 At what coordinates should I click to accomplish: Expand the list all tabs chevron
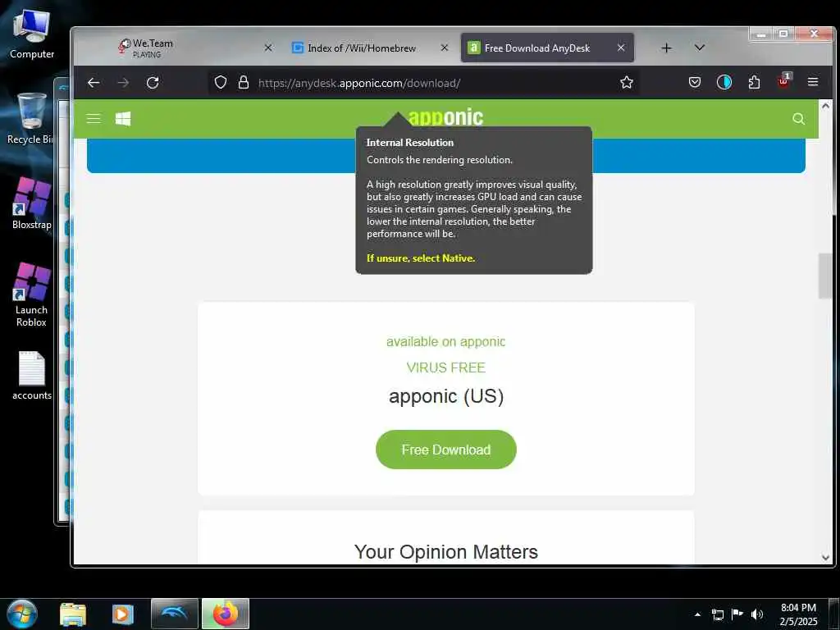pyautogui.click(x=699, y=48)
